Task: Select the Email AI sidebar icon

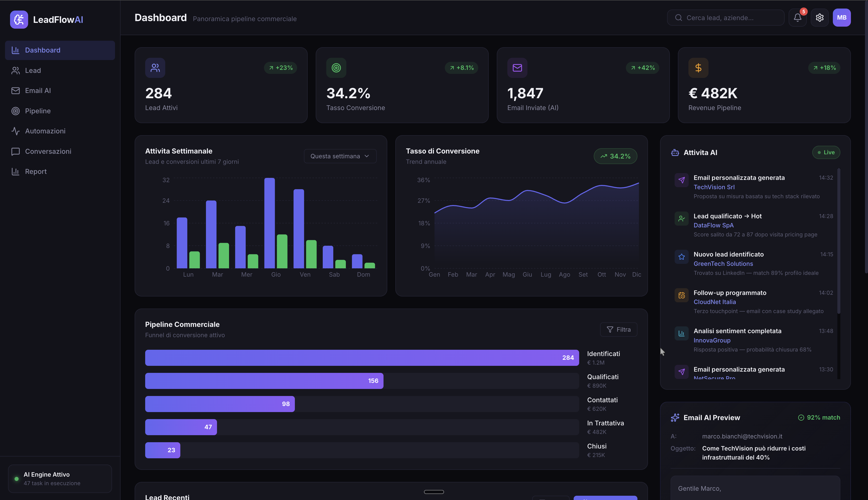Action: pyautogui.click(x=15, y=90)
